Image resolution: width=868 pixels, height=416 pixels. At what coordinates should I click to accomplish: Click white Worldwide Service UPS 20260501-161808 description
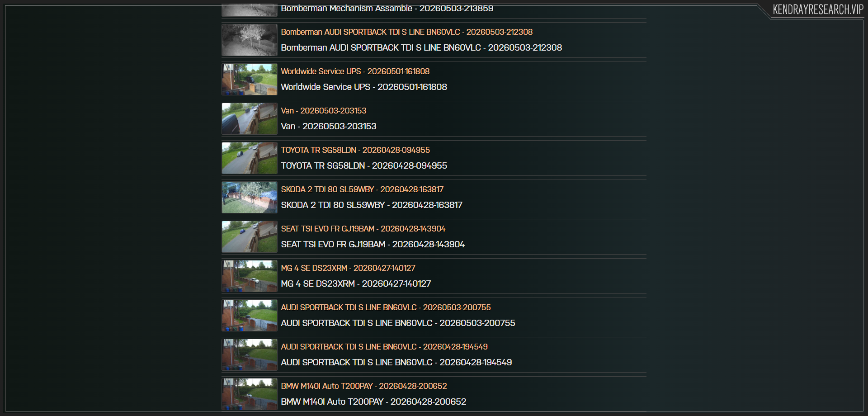[364, 87]
